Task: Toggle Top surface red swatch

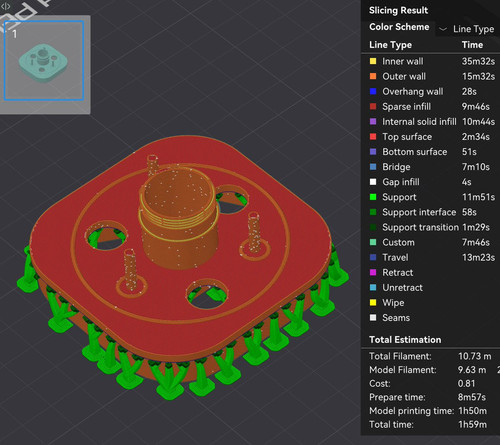Action: tap(373, 137)
